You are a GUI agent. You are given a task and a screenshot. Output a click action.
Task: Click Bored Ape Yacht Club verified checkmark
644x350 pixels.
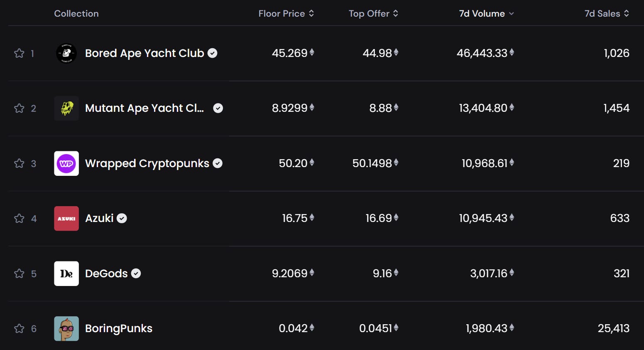(213, 53)
